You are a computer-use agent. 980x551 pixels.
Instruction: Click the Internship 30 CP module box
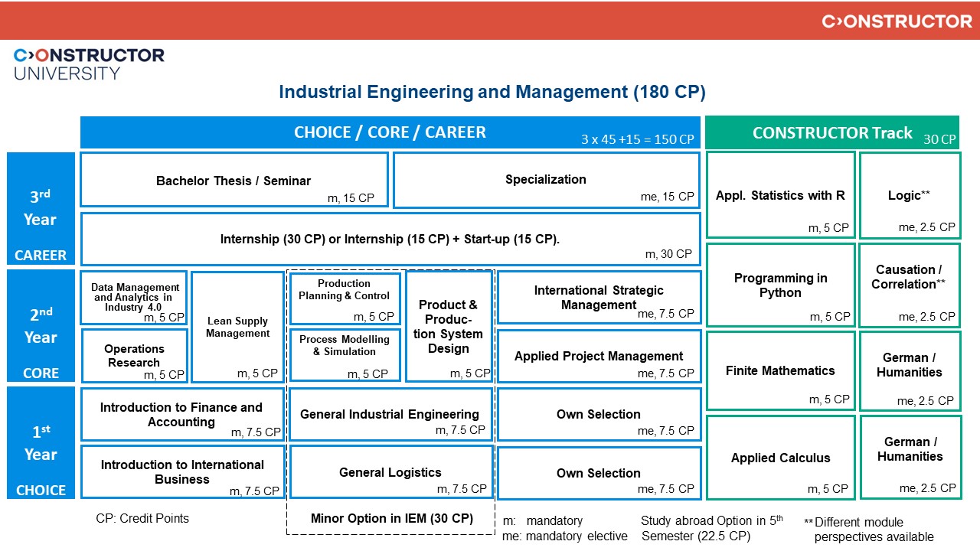390,240
